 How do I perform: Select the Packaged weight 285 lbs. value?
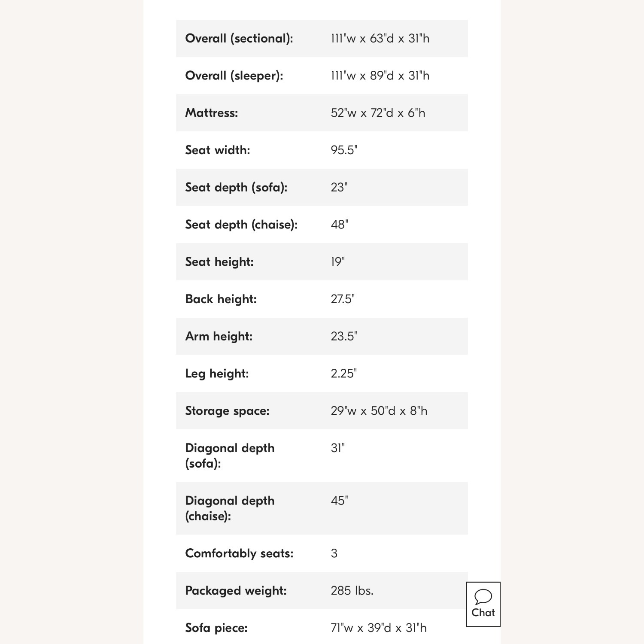(352, 591)
